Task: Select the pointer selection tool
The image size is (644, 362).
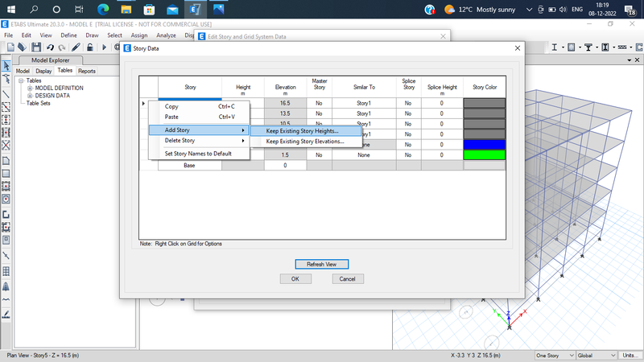Action: (6, 66)
